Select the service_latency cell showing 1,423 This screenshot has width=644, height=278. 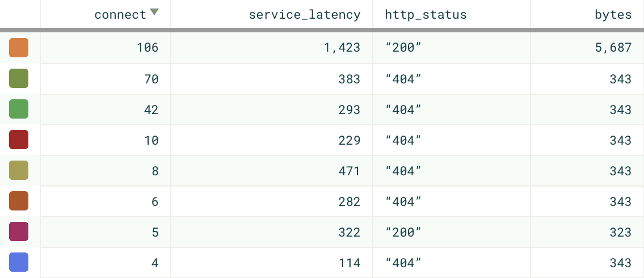342,48
